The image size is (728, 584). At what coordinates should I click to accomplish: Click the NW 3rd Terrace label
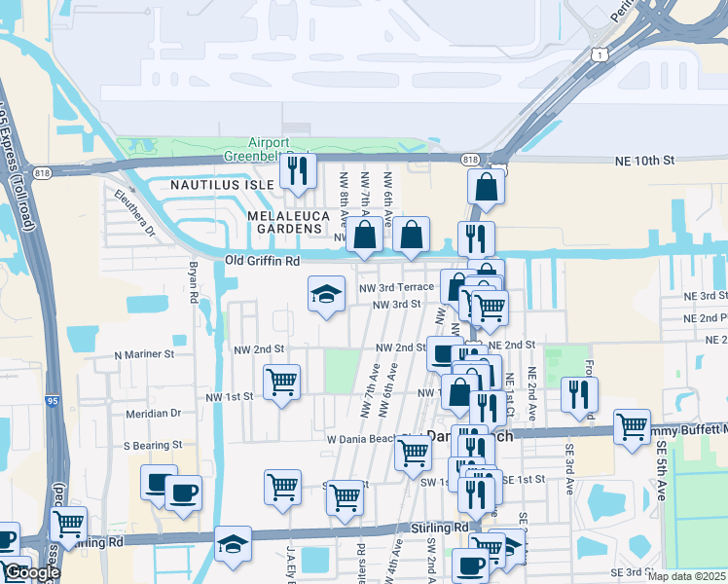[x=396, y=288]
